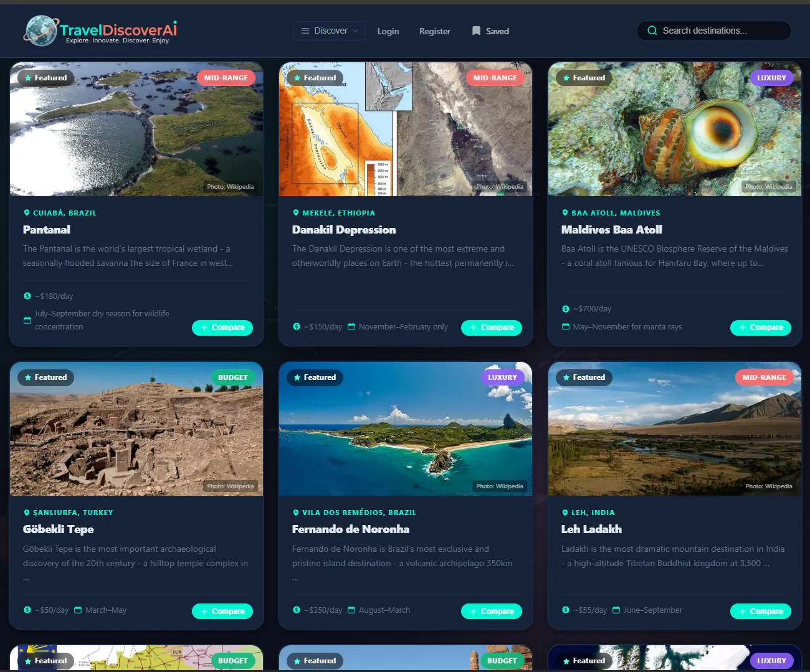Click the hamburger icon beside Discover
Image resolution: width=810 pixels, height=672 pixels.
point(305,31)
